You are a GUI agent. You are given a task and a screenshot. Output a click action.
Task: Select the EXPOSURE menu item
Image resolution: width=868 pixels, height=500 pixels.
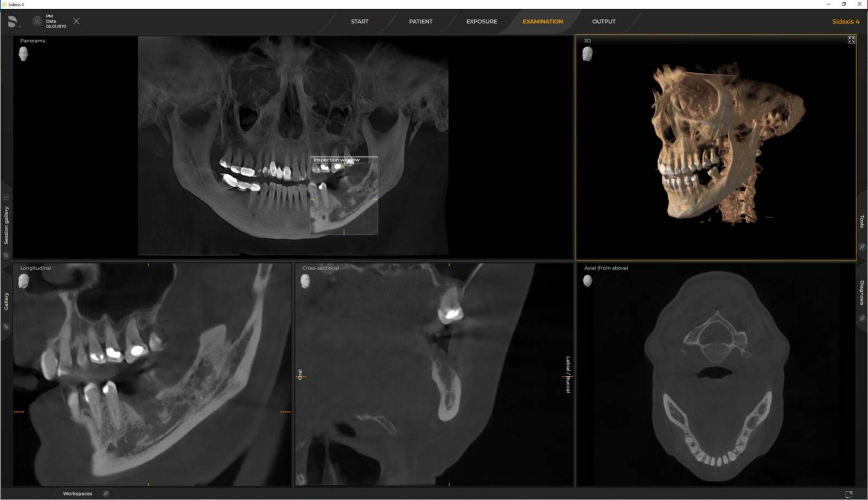(x=481, y=21)
